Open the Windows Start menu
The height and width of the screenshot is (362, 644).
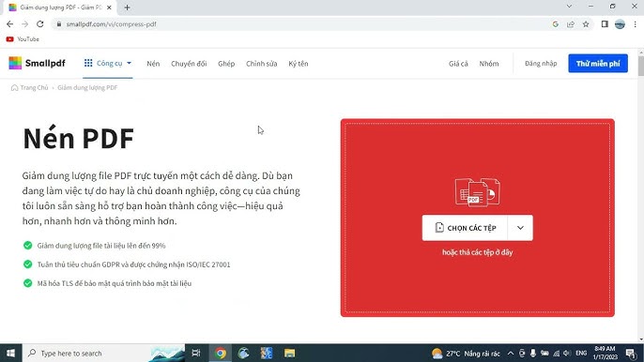[x=10, y=353]
